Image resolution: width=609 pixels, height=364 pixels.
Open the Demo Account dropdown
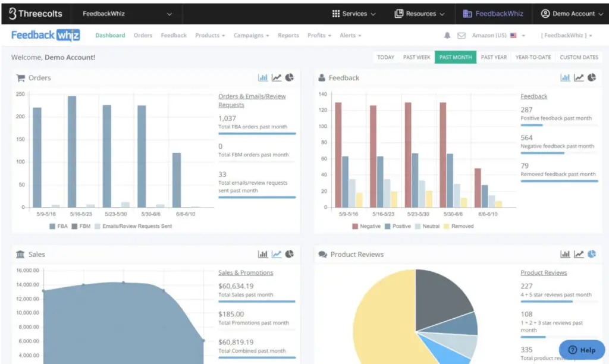click(570, 14)
